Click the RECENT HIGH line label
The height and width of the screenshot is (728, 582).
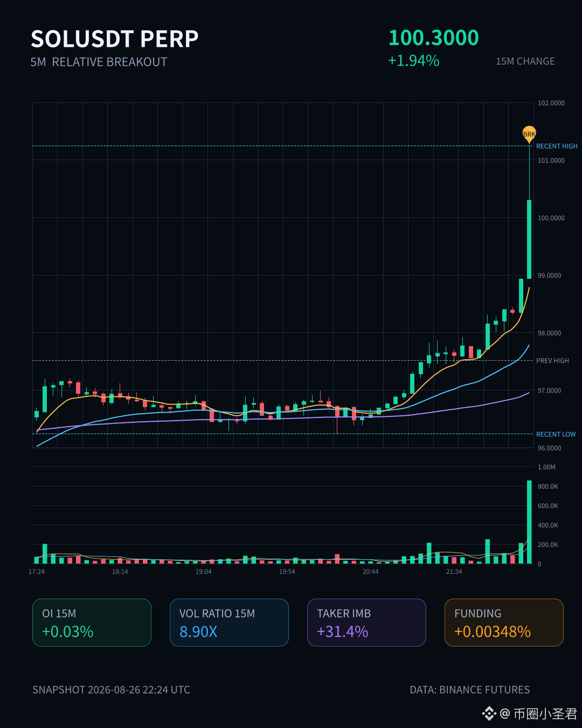pos(557,146)
